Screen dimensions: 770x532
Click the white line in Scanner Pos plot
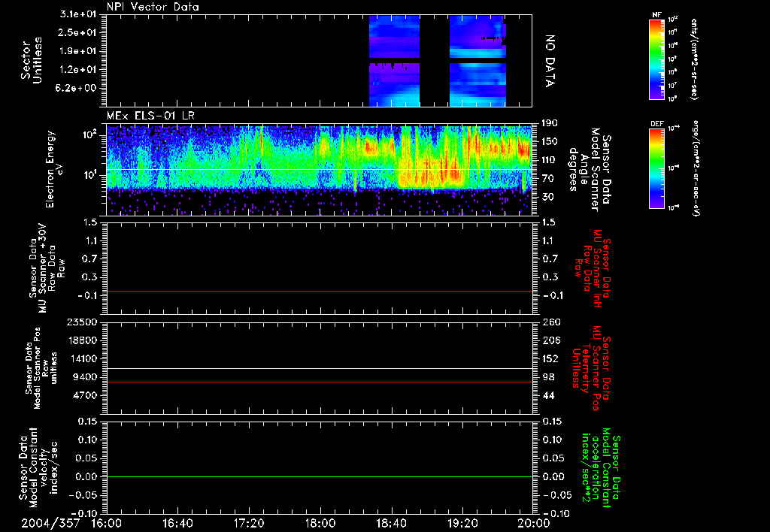pyautogui.click(x=319, y=369)
